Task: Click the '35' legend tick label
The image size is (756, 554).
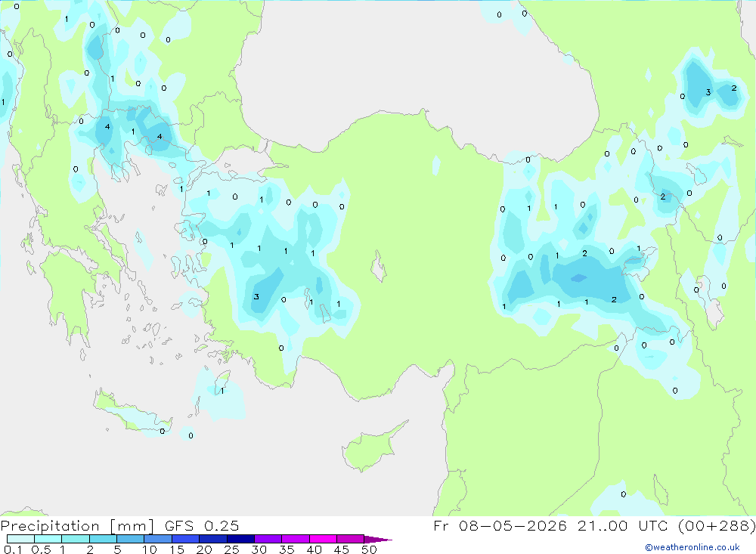Action: coord(287,549)
